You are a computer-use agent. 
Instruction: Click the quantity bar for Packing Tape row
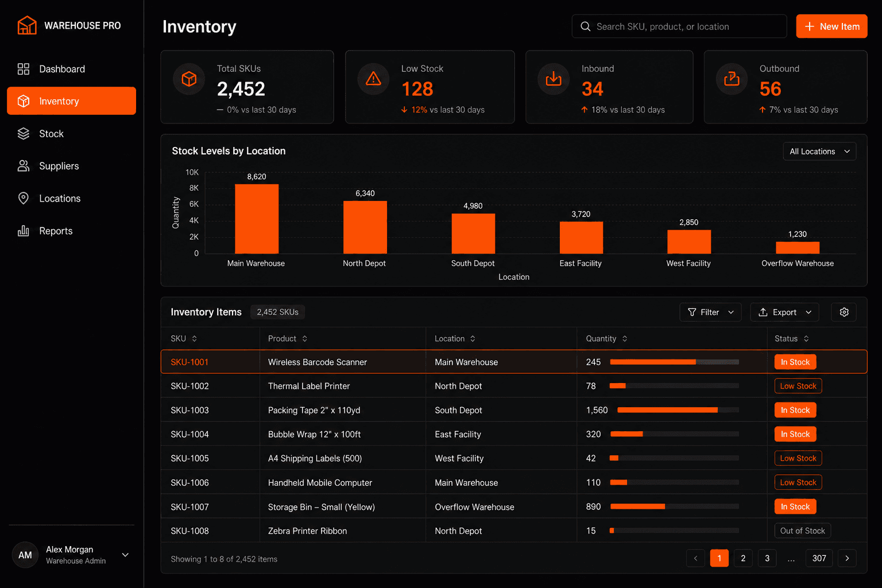click(x=678, y=411)
